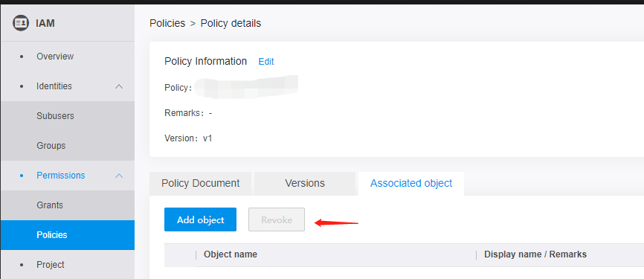Click Display name / Remarks column header
The image size is (644, 279).
[535, 254]
